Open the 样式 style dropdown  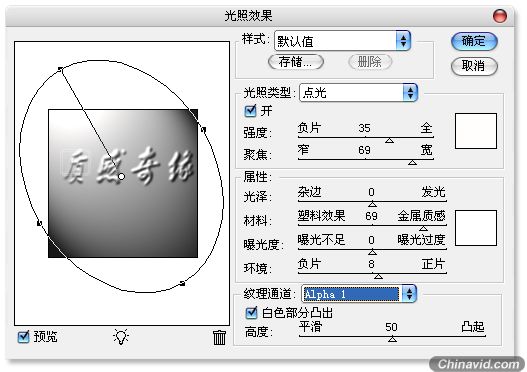pyautogui.click(x=342, y=41)
